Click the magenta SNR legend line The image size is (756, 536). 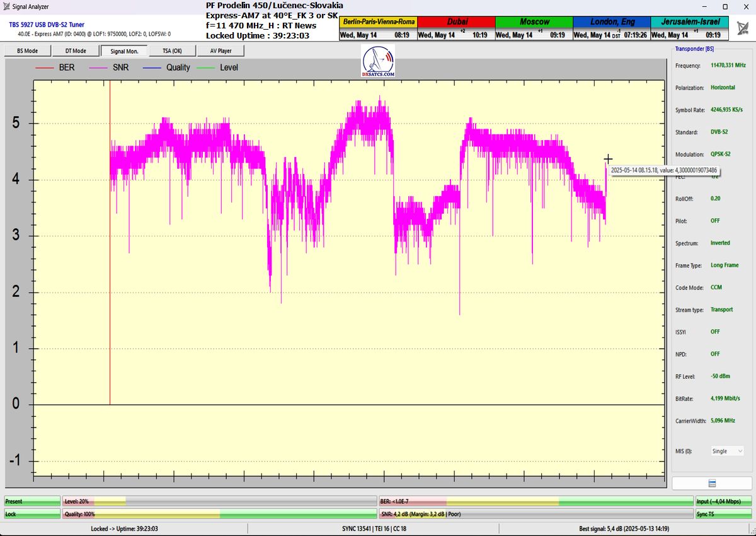tap(98, 67)
